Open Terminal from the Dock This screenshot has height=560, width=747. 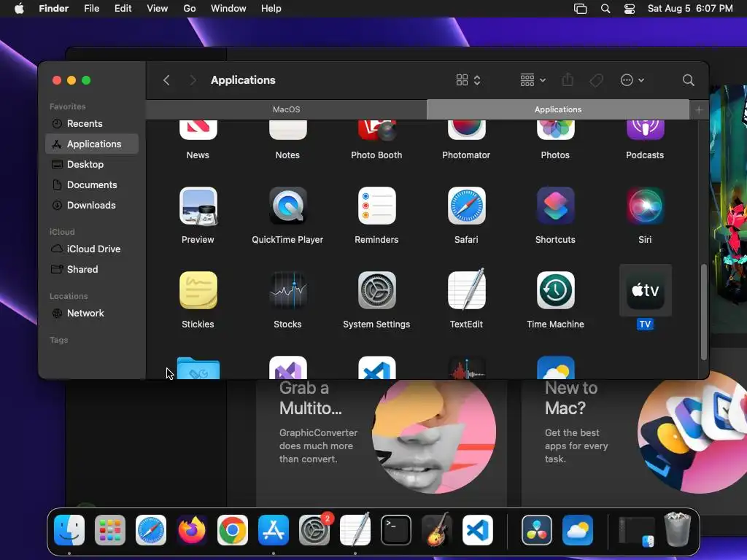tap(396, 530)
